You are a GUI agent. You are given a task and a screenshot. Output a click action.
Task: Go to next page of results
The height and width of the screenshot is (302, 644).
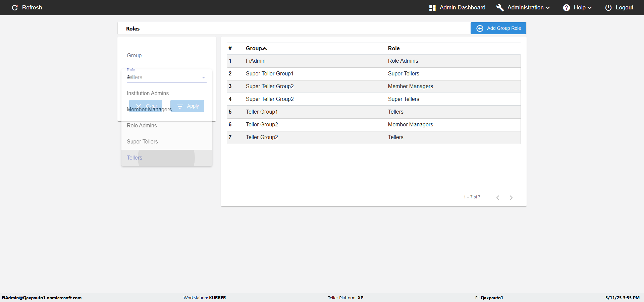511,198
